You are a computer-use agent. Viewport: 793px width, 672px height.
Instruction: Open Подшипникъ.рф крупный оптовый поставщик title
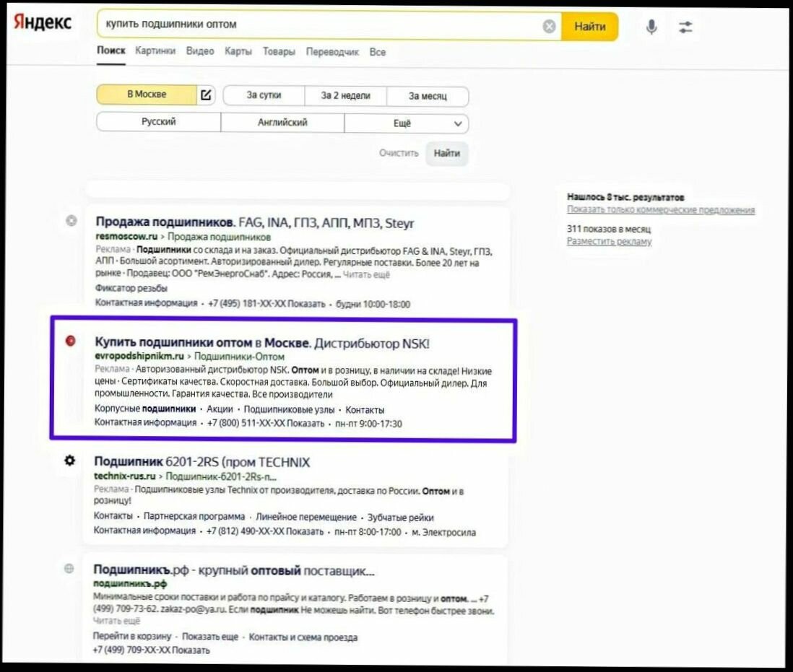tap(234, 570)
